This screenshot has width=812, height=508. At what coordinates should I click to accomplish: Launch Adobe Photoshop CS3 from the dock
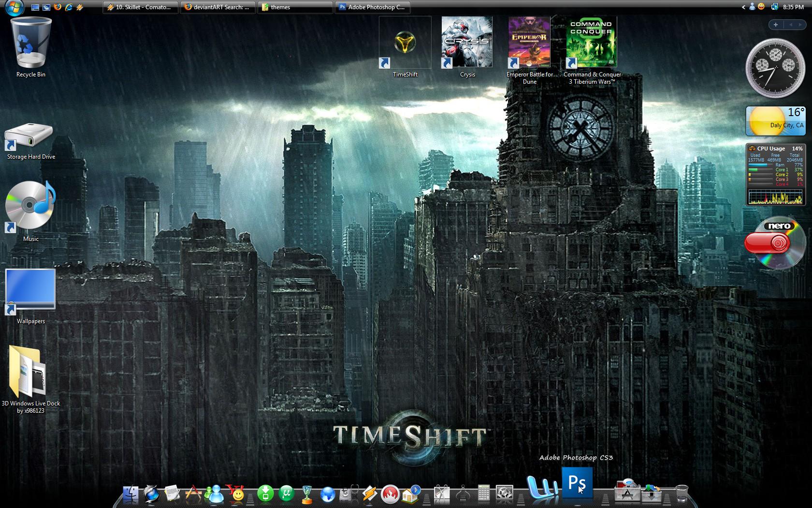tap(577, 482)
